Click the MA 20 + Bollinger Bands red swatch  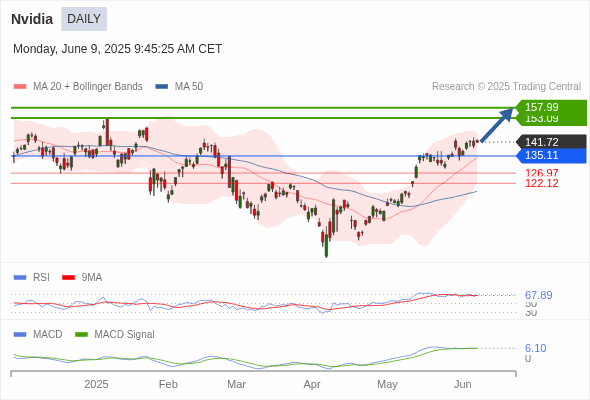tap(20, 87)
